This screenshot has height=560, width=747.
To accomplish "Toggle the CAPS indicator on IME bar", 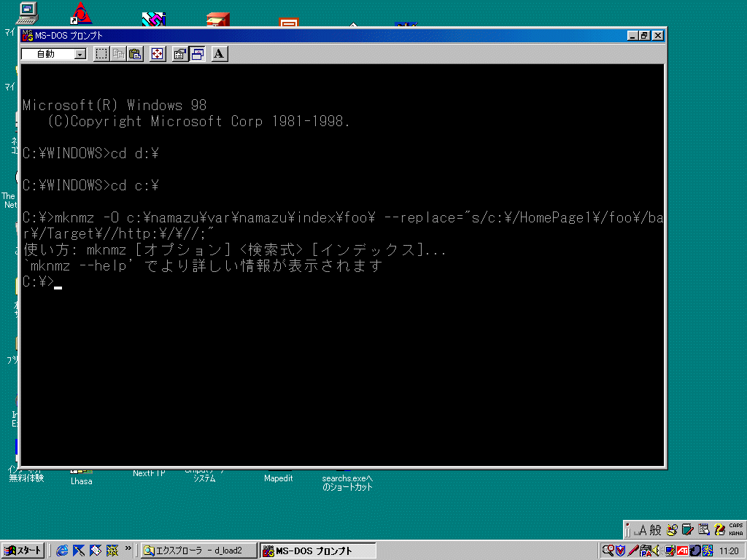I will click(x=735, y=526).
